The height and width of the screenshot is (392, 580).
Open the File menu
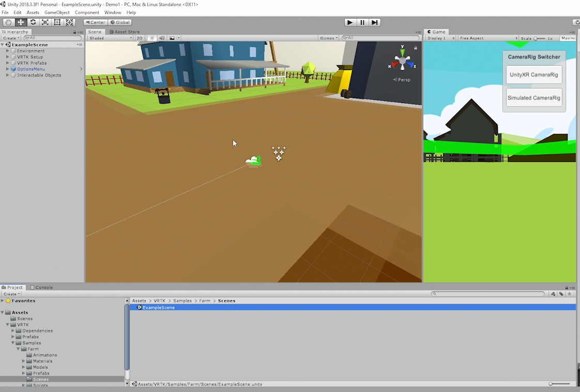5,12
